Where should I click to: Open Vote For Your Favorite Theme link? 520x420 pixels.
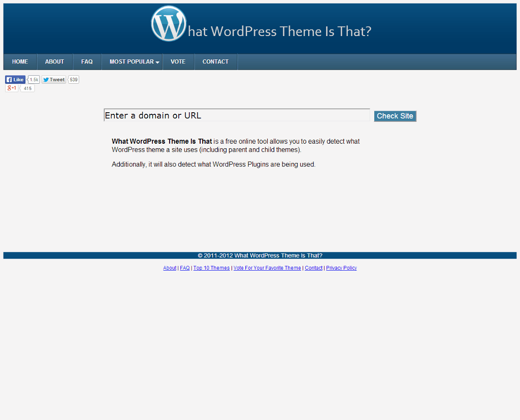tap(267, 268)
